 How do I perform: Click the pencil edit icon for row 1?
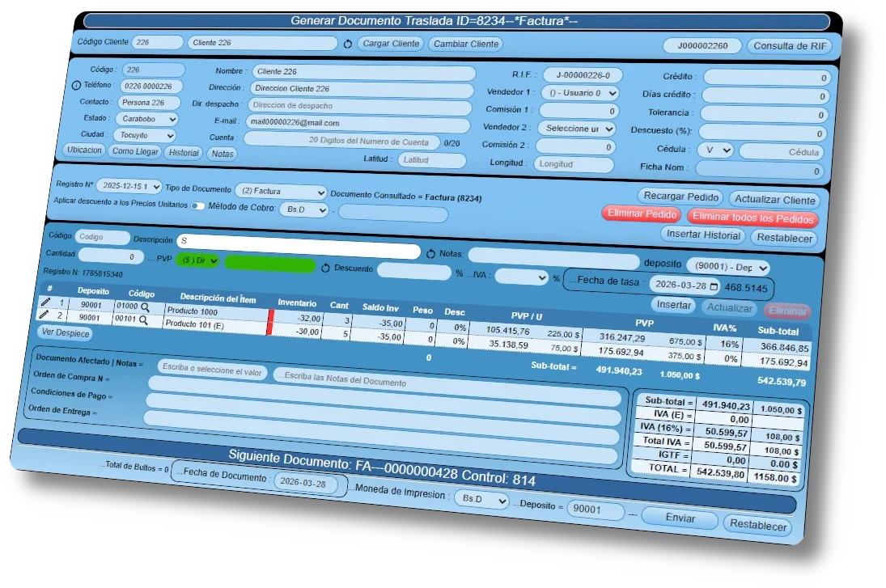click(x=46, y=302)
